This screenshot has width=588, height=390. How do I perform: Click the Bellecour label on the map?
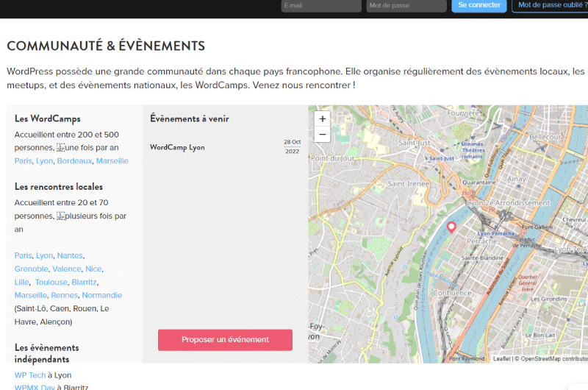(x=545, y=137)
